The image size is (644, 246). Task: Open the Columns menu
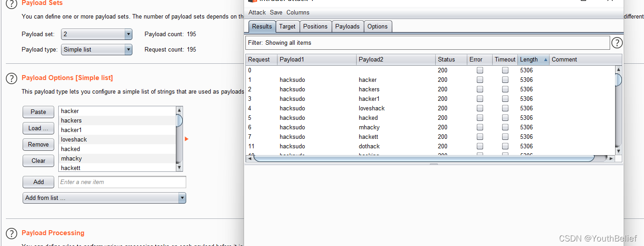[x=298, y=13]
